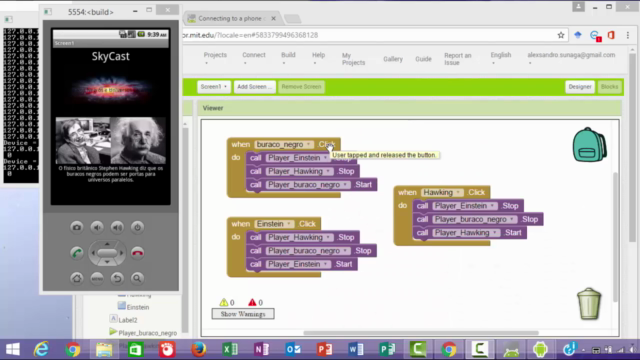The height and width of the screenshot is (360, 640).
Task: Open Firefox from the taskbar
Action: click(x=199, y=349)
